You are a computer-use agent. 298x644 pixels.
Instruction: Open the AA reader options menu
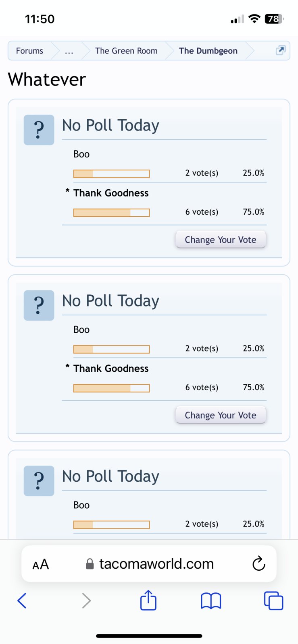click(x=40, y=564)
